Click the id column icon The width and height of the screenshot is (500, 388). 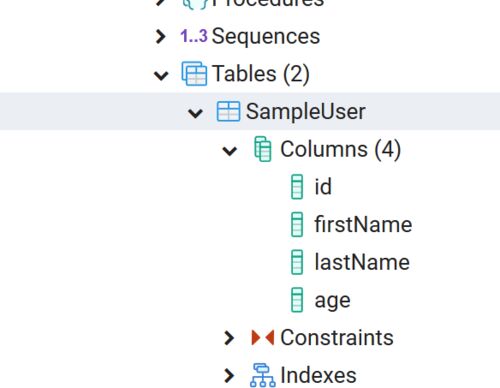[x=297, y=187]
